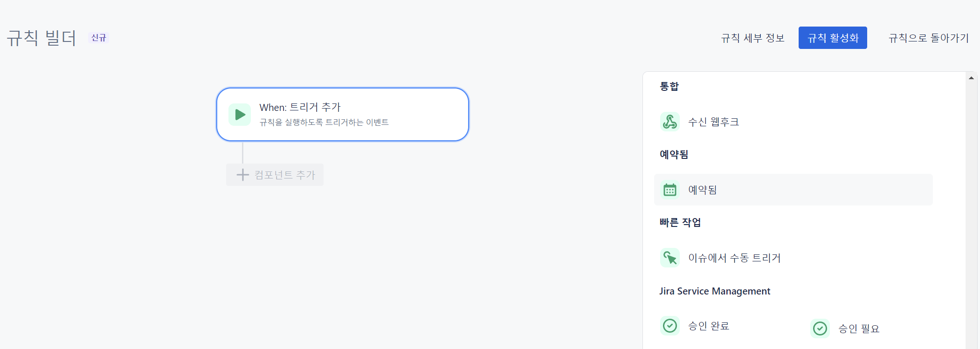Click the scrollbar up arrow

[971, 78]
